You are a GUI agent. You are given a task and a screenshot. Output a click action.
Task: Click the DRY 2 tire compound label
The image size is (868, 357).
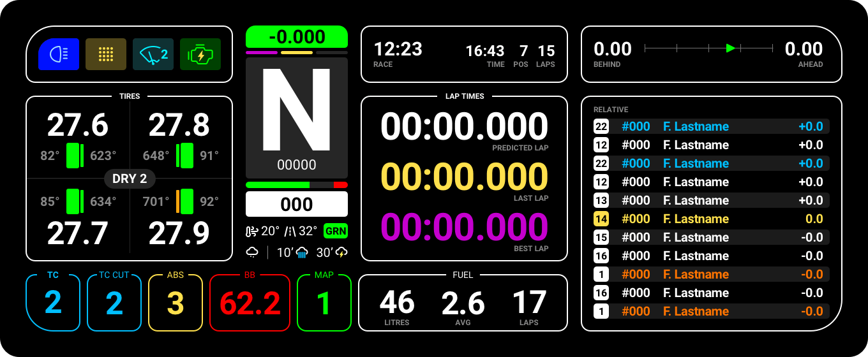pos(130,178)
